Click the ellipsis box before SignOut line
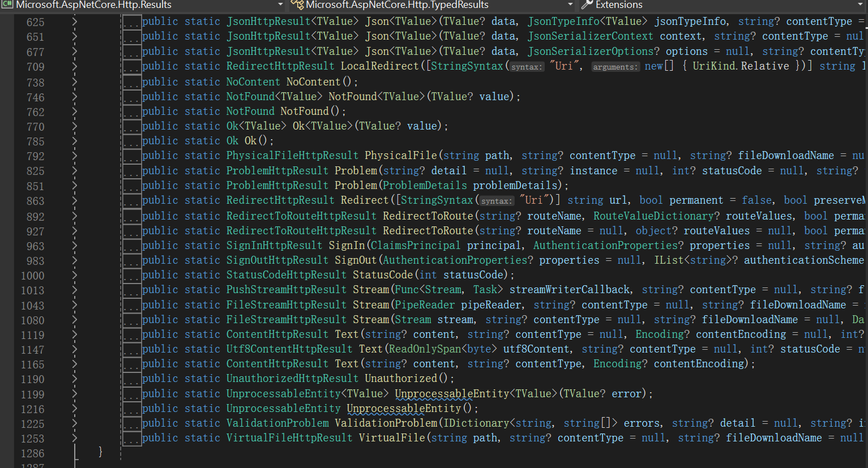Viewport: 868px width, 468px height. 132,260
